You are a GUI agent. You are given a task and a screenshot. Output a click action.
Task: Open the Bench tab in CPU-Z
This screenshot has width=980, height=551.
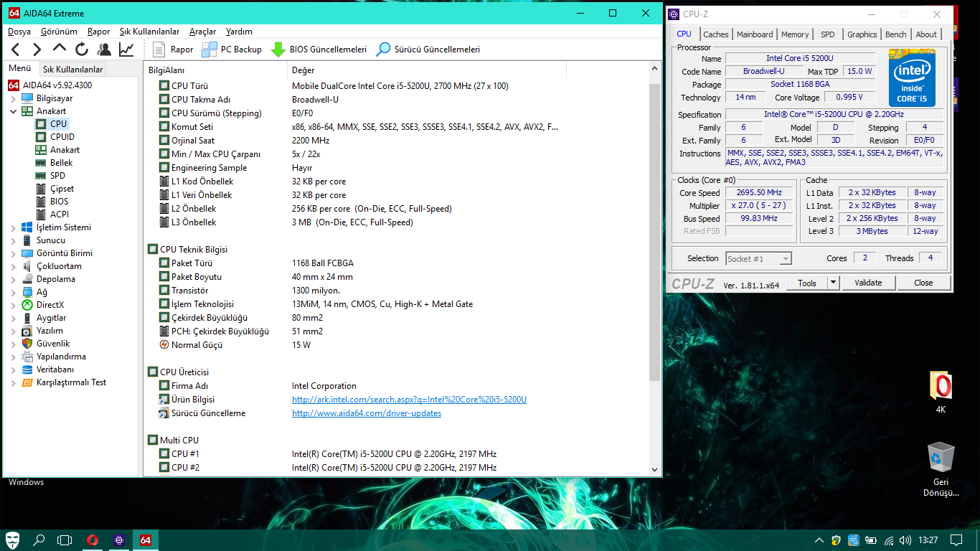click(x=895, y=34)
